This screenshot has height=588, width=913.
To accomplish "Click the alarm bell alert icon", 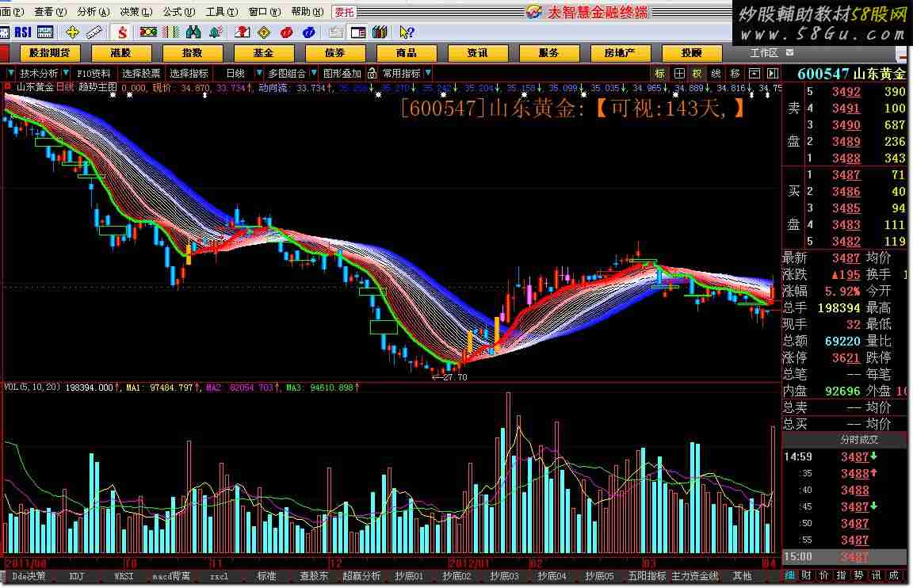I will click(x=216, y=32).
